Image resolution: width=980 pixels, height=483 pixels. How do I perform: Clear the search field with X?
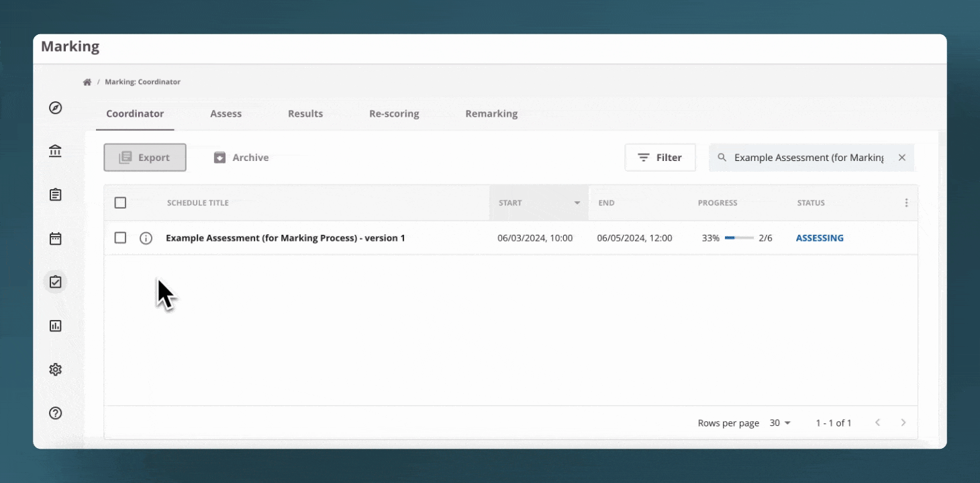[x=902, y=158]
